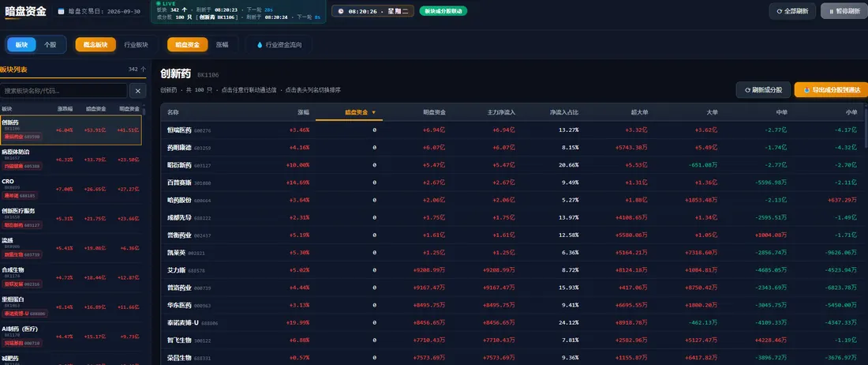Select 重组蛋白 sector in the list
868x365 pixels.
tap(71, 307)
